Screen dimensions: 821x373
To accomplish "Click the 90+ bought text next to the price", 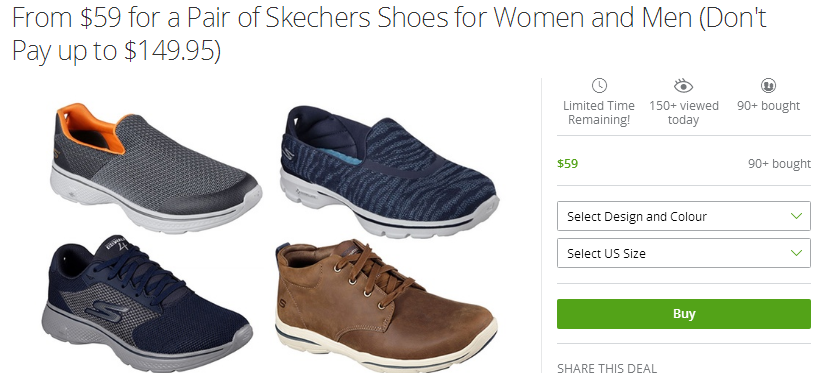I will click(779, 163).
